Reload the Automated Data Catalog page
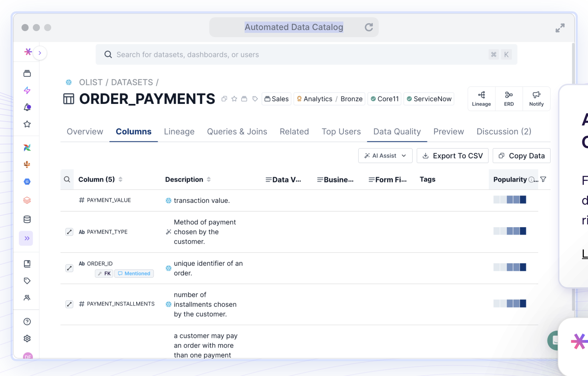The height and width of the screenshot is (376, 588). pos(369,27)
